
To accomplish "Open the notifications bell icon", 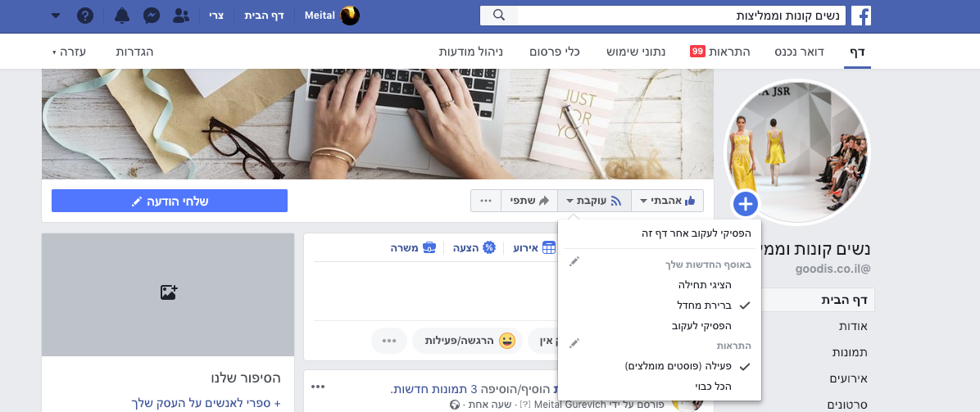I will tap(122, 16).
